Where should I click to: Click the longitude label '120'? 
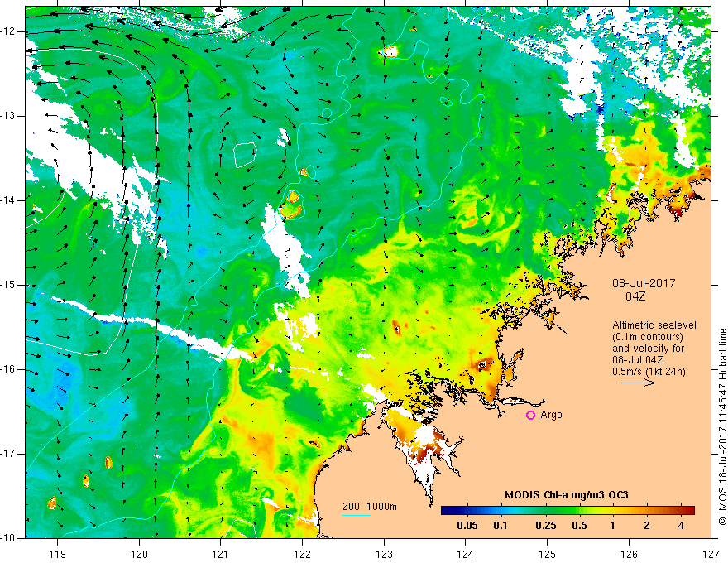tap(139, 554)
